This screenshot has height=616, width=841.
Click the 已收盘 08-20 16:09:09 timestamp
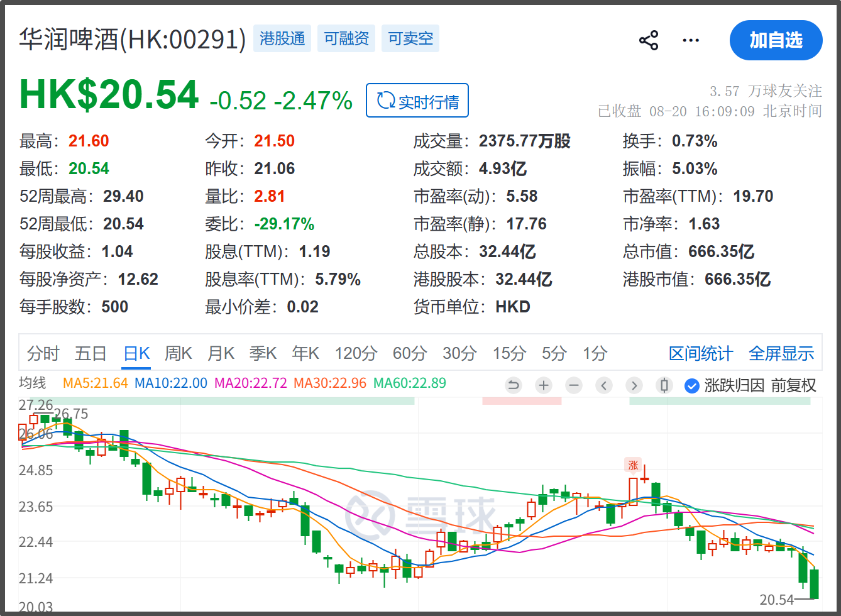[710, 111]
